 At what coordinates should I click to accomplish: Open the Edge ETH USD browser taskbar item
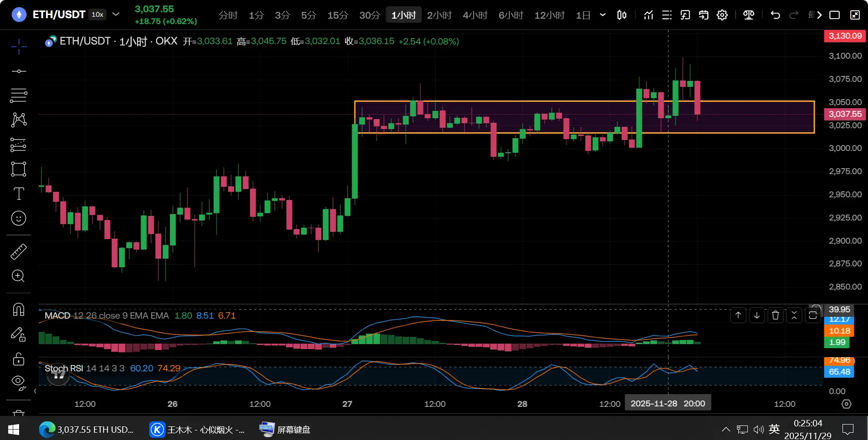tap(87, 430)
